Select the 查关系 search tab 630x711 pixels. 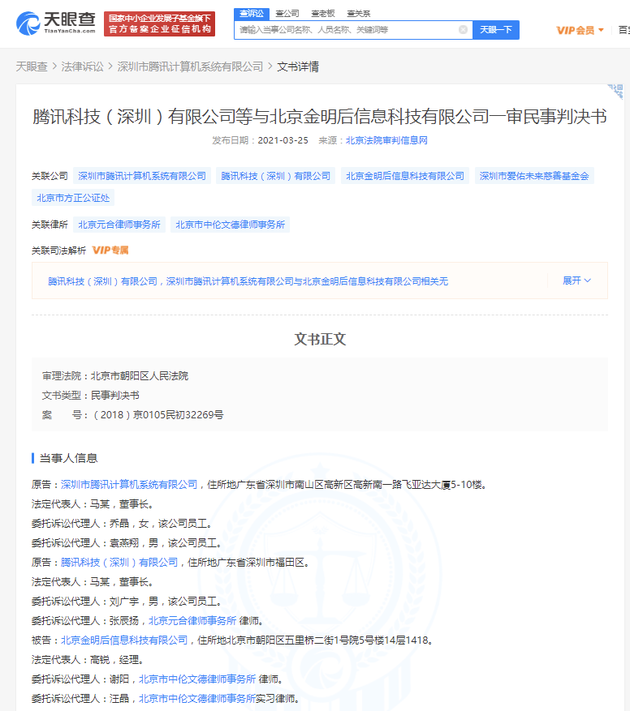(358, 13)
